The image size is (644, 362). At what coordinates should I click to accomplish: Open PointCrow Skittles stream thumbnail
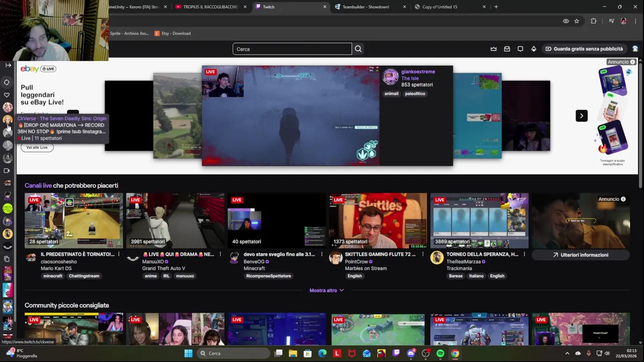pos(378,221)
